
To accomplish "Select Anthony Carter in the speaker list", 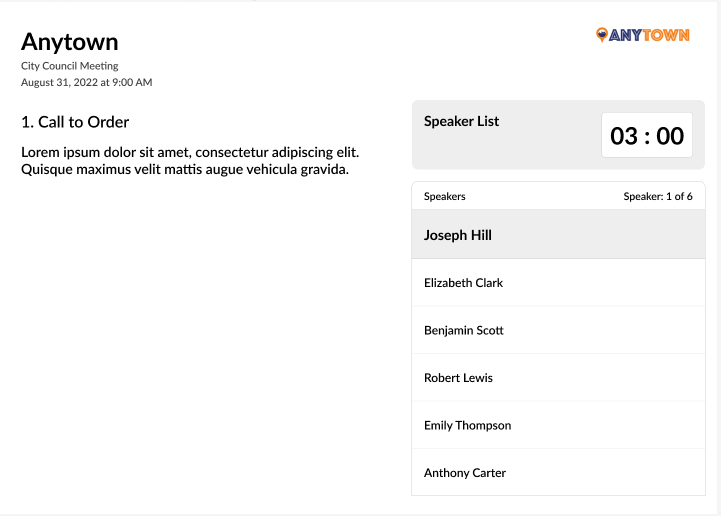I will (x=465, y=473).
